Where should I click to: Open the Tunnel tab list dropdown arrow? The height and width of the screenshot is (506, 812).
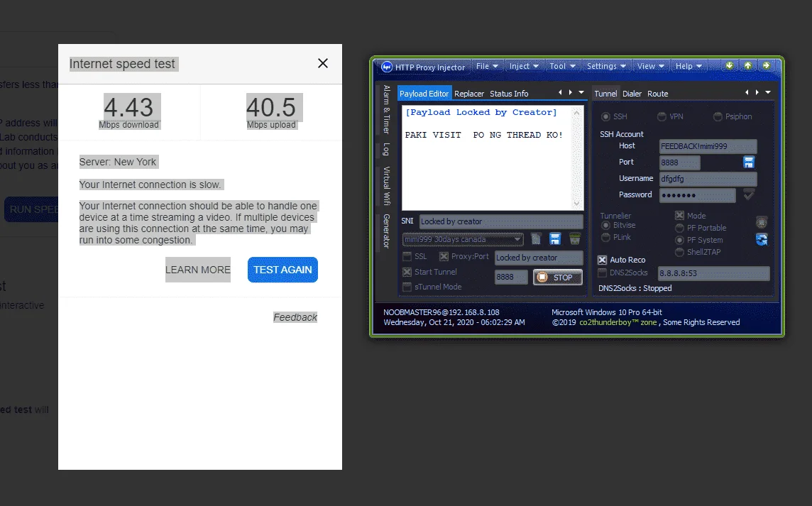[x=768, y=93]
